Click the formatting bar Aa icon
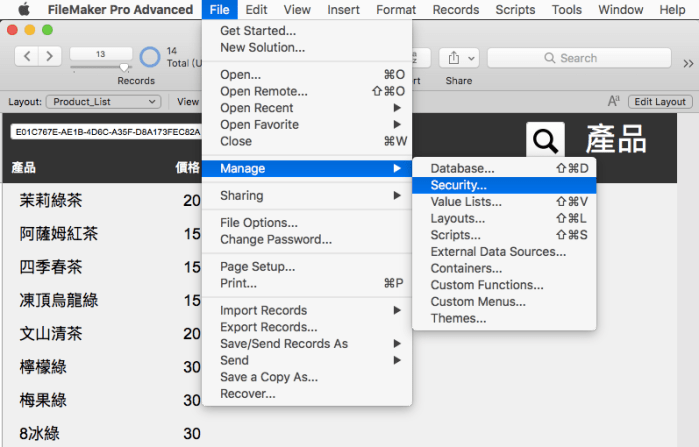 pos(614,101)
